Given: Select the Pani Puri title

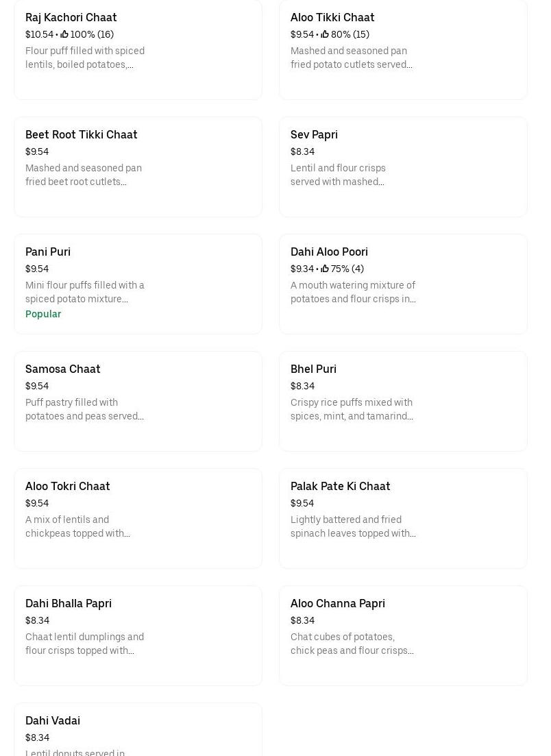Looking at the screenshot, I should click(48, 252).
